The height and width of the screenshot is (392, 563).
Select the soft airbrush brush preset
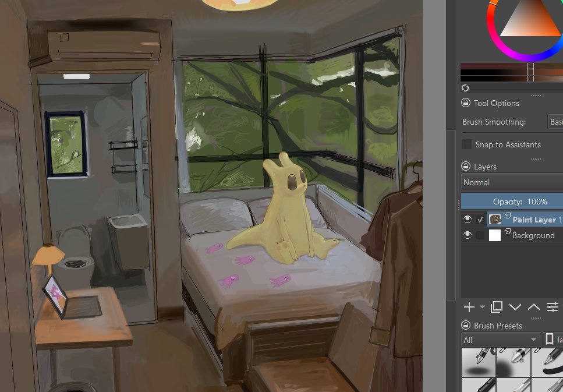pyautogui.click(x=513, y=362)
